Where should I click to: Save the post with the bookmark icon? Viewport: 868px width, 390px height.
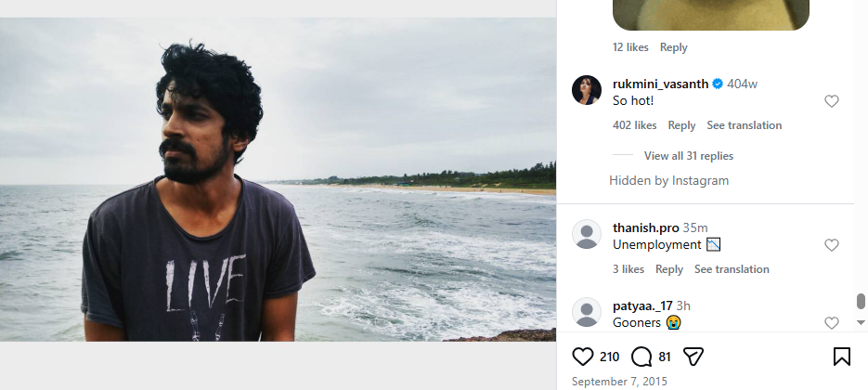(x=841, y=357)
